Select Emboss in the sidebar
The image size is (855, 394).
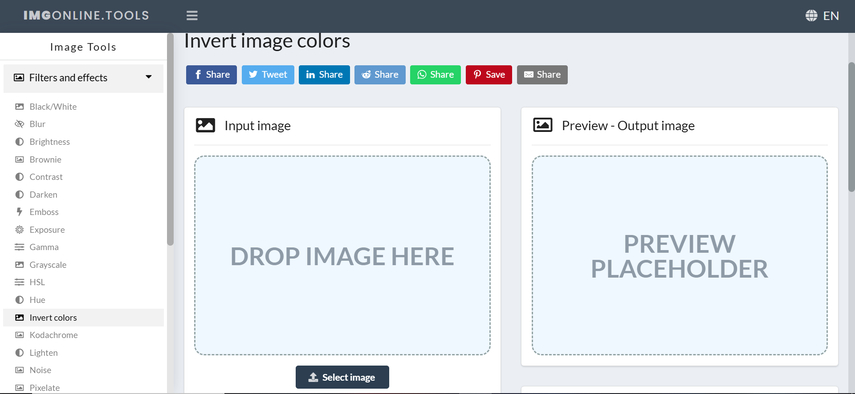tap(44, 212)
